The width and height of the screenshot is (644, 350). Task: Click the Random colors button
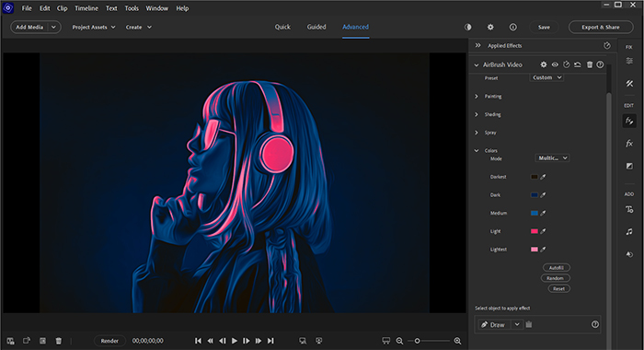coord(555,278)
